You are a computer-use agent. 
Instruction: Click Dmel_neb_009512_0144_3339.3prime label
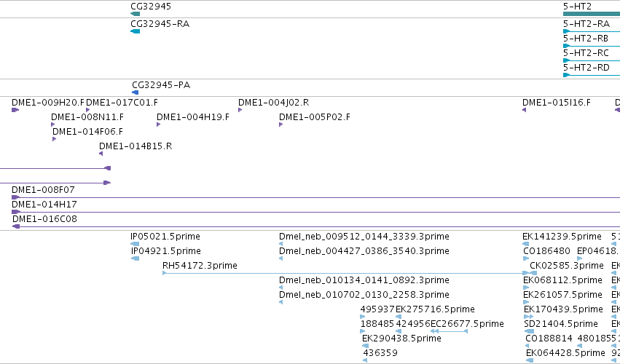pyautogui.click(x=364, y=237)
